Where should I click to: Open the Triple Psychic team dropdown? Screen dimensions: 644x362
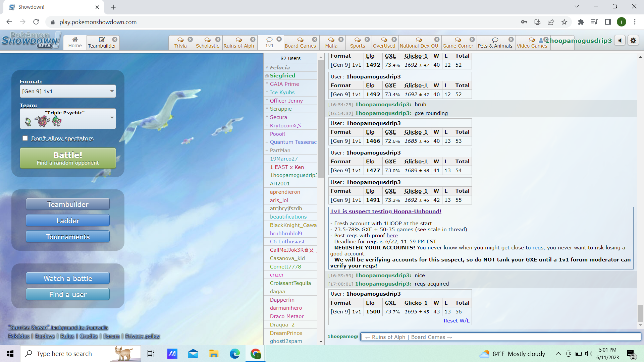(x=68, y=118)
